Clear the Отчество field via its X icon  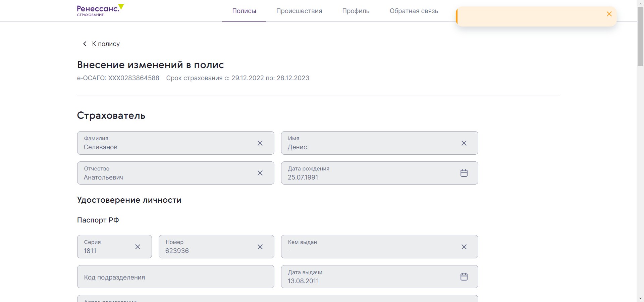point(260,173)
